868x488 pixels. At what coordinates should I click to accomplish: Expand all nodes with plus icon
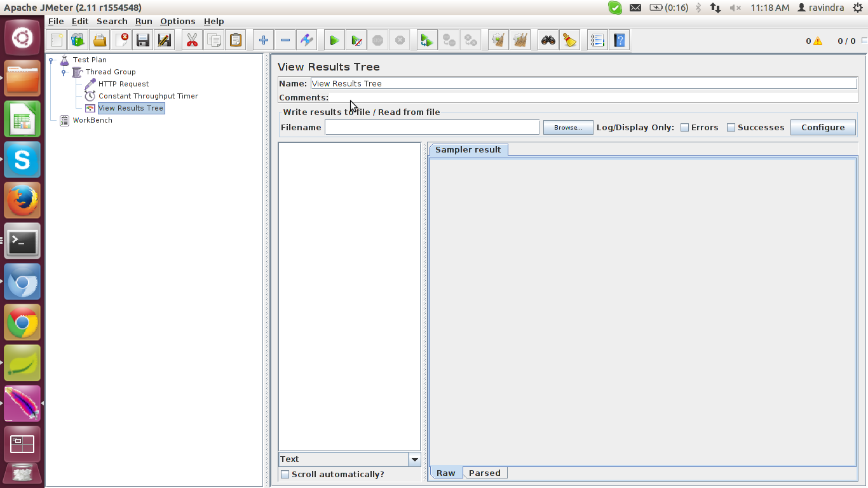(x=264, y=41)
